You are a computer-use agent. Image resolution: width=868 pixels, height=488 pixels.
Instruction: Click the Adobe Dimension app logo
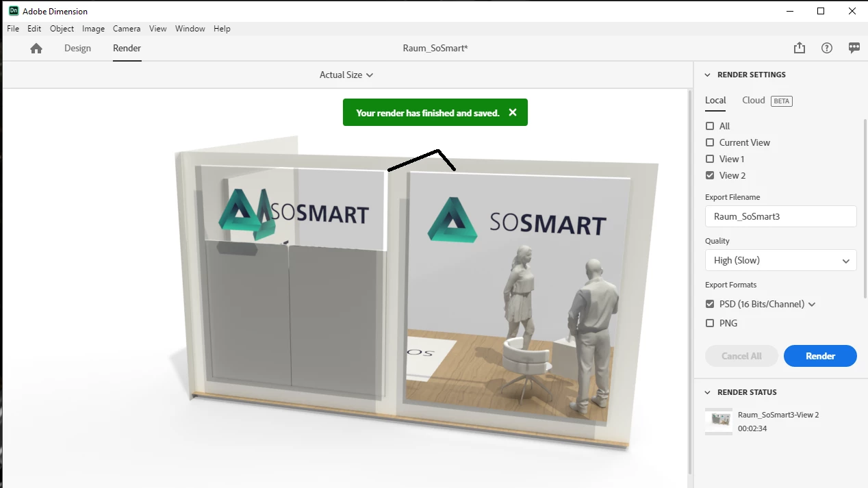[14, 11]
